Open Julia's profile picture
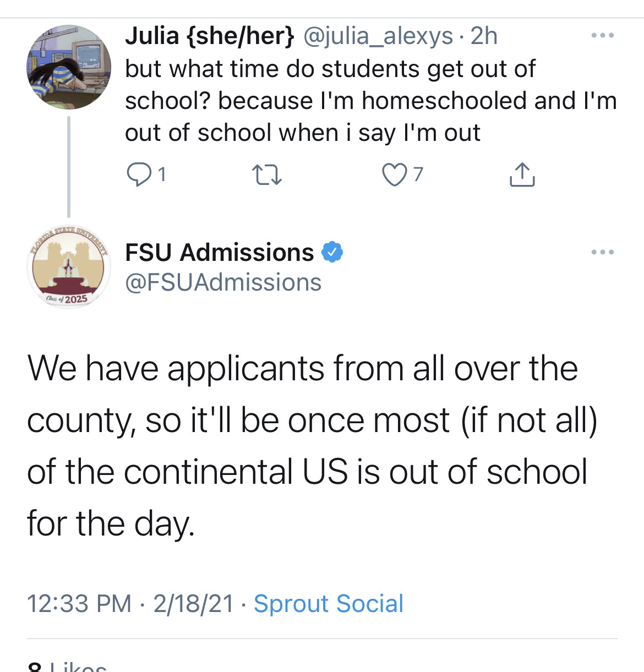This screenshot has width=644, height=672. coord(69,67)
